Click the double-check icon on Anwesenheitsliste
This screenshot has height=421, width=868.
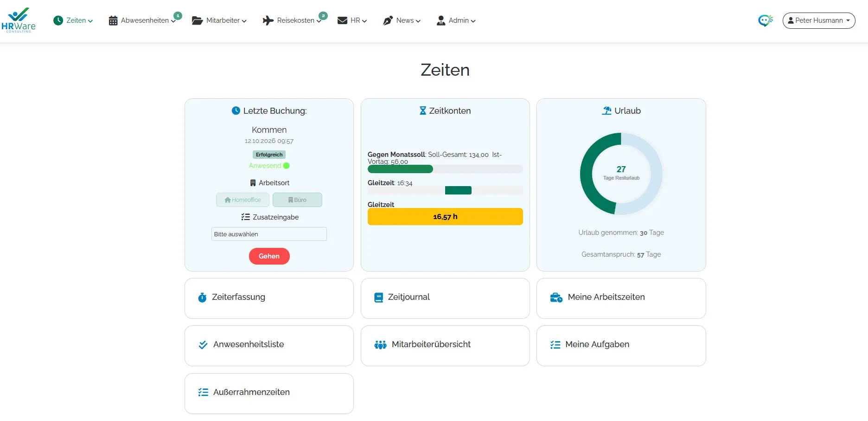[x=203, y=345]
